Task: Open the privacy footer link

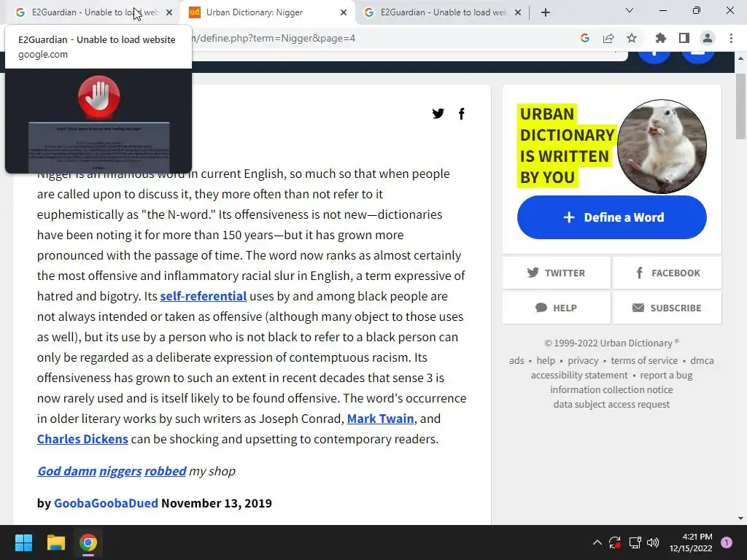Action: 583,360
